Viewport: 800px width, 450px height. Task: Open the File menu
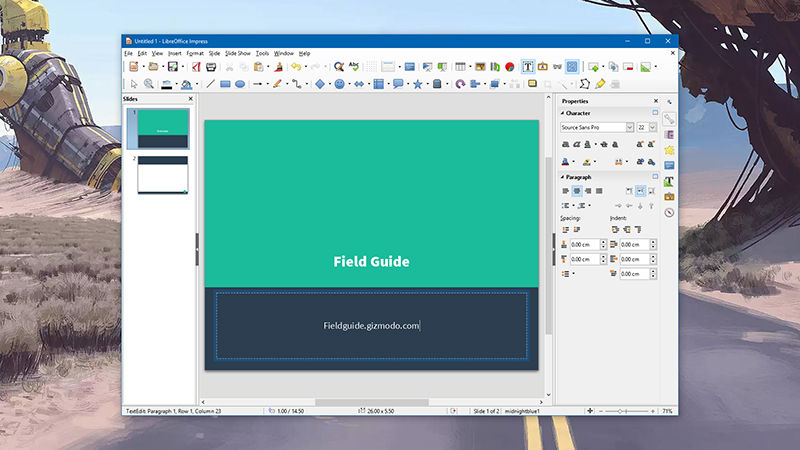128,53
